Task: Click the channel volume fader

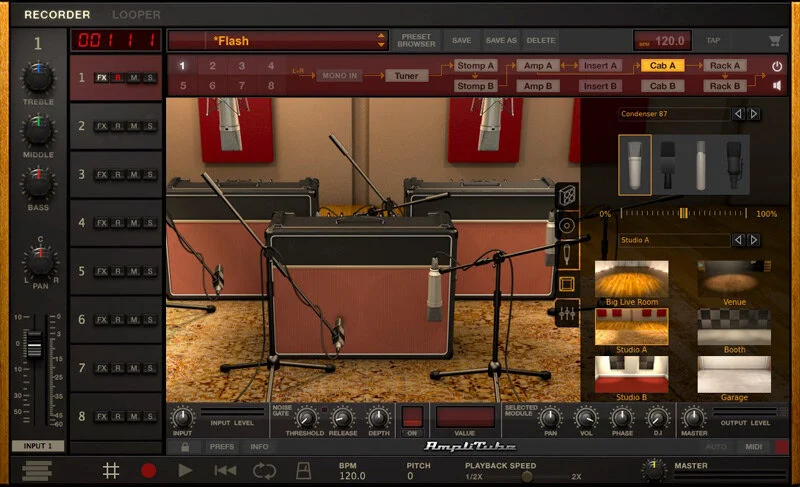Action: click(34, 344)
